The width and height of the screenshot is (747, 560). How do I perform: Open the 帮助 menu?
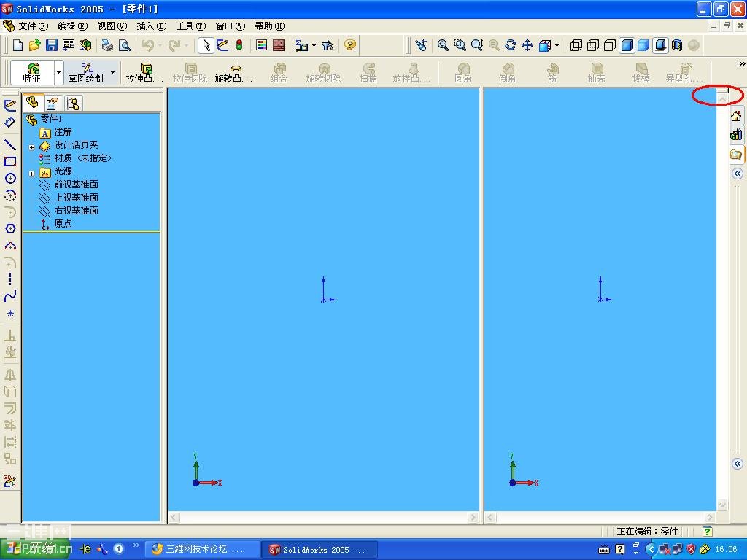(x=270, y=26)
